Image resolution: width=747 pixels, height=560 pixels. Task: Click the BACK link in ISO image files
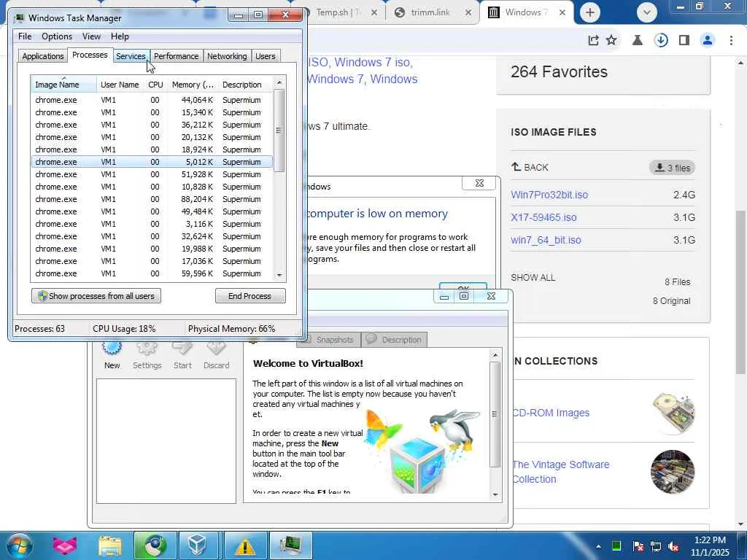[x=530, y=167]
